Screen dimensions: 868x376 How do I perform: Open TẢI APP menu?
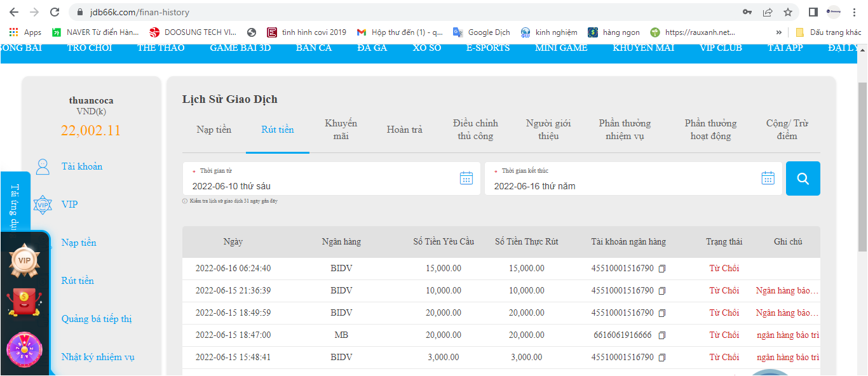[785, 48]
